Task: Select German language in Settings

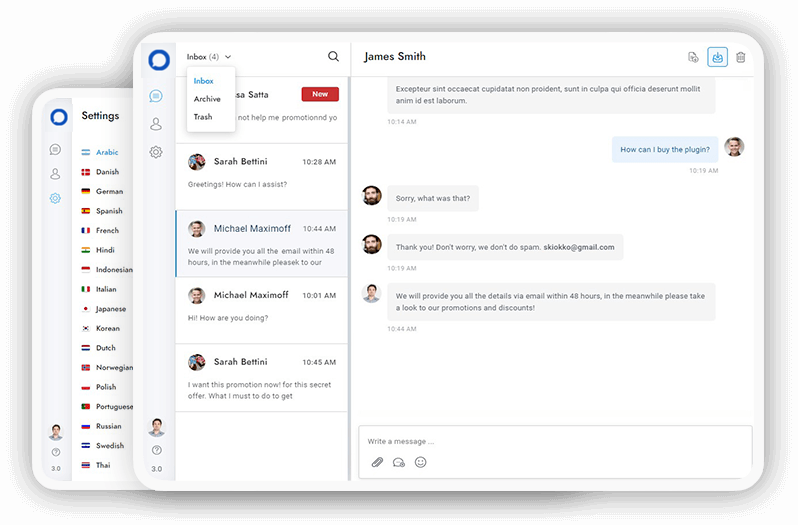Action: pos(102,191)
